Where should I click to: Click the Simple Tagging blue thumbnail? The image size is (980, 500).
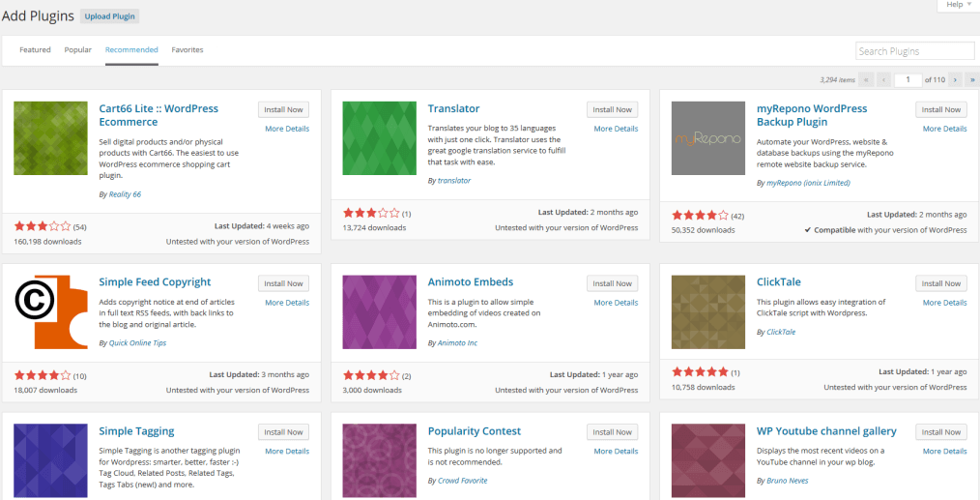(50, 461)
